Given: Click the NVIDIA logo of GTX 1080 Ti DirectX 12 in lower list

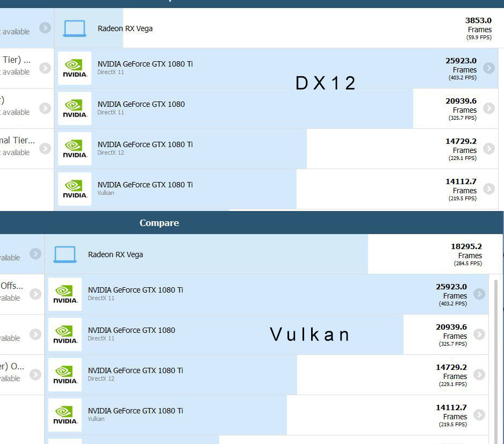Looking at the screenshot, I should 65,375.
